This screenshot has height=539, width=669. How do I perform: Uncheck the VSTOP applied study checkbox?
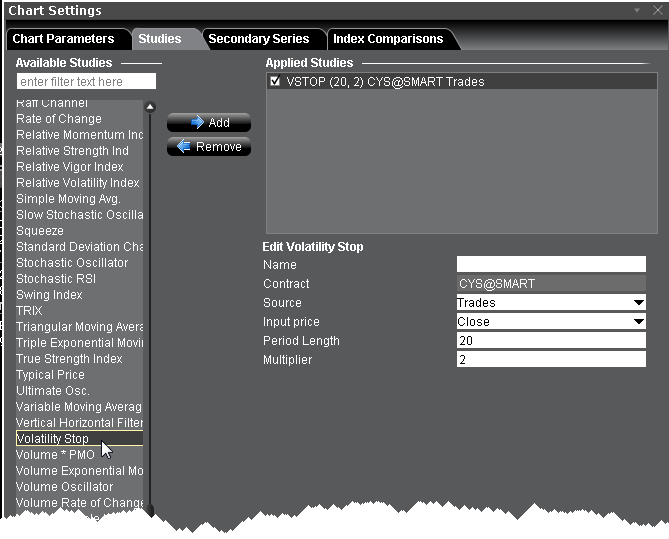tap(275, 82)
